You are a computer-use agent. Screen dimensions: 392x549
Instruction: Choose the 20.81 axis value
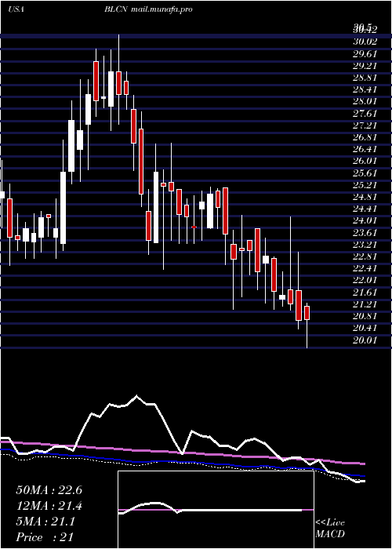[365, 316]
